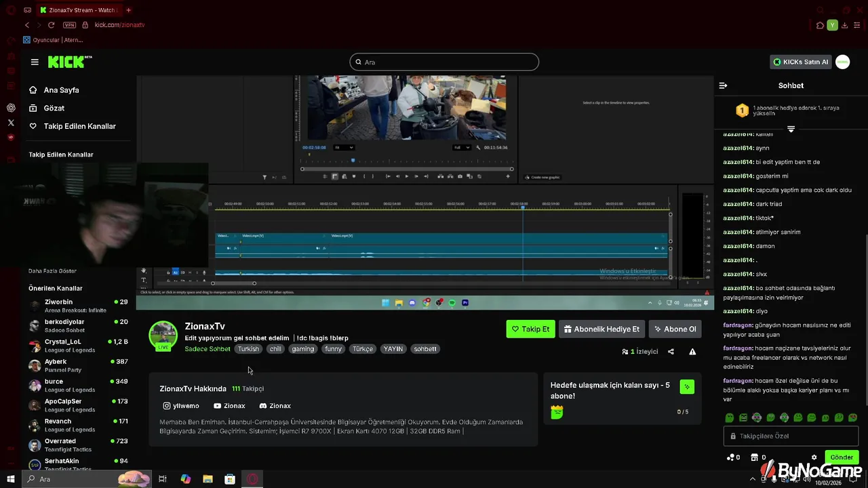The width and height of the screenshot is (868, 488).
Task: Click the shop icon in chat footer
Action: tap(755, 457)
